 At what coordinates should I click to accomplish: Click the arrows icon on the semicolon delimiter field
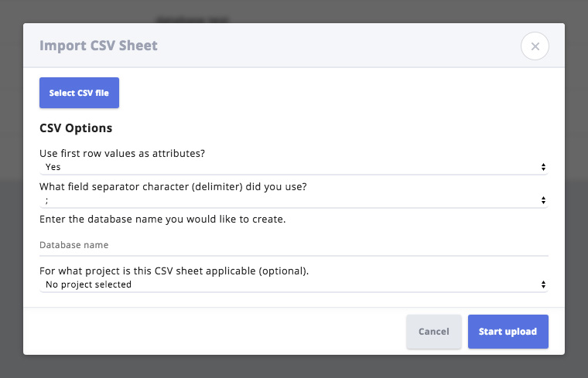point(543,200)
